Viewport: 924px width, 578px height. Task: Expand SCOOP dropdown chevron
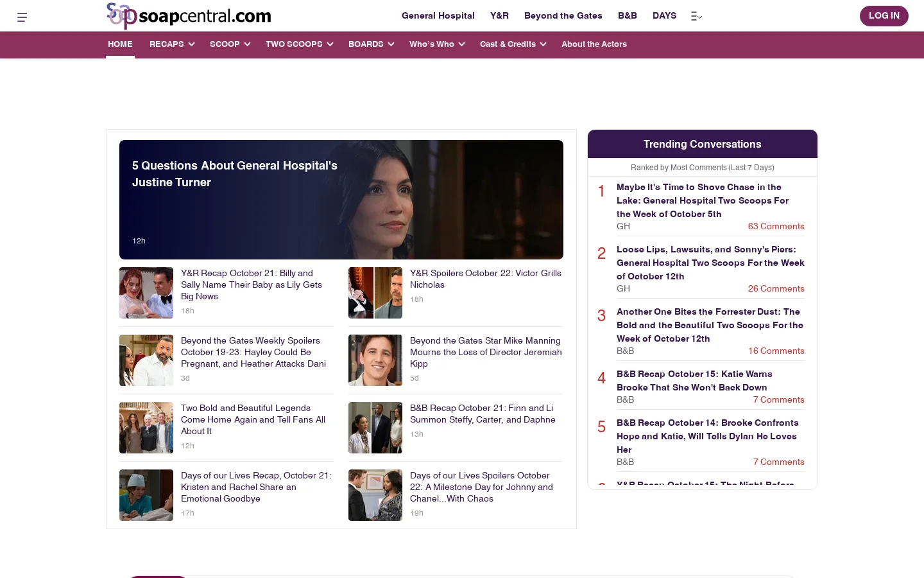click(x=247, y=44)
